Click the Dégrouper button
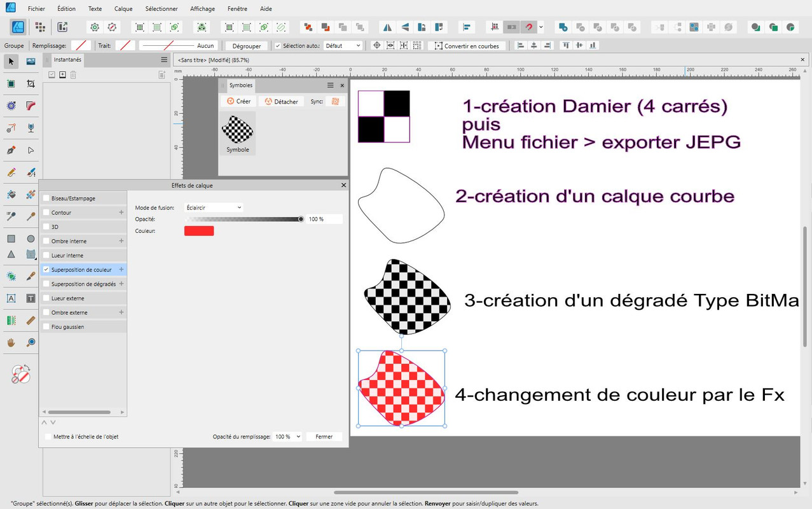This screenshot has height=509, width=812. (x=247, y=46)
